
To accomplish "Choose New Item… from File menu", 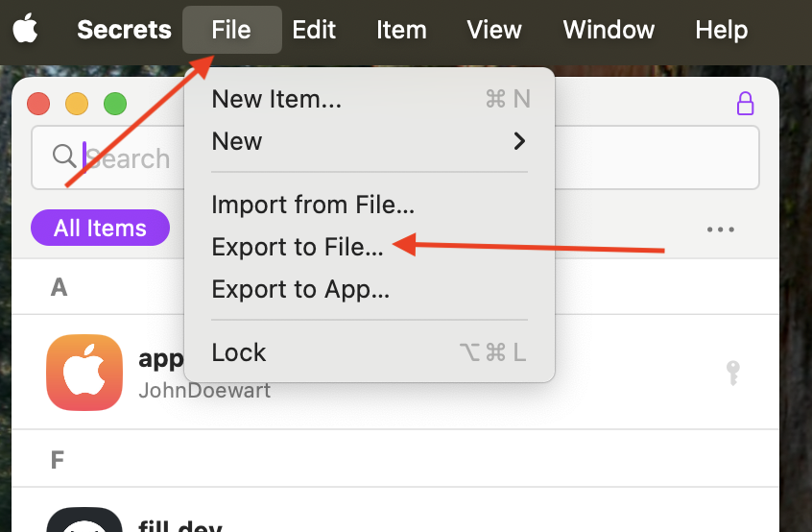I will point(370,99).
